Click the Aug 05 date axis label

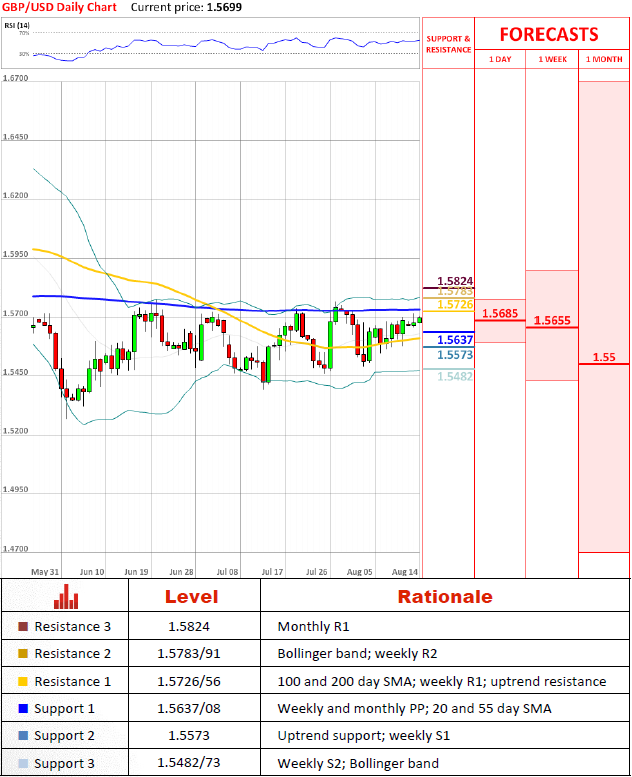point(359,572)
